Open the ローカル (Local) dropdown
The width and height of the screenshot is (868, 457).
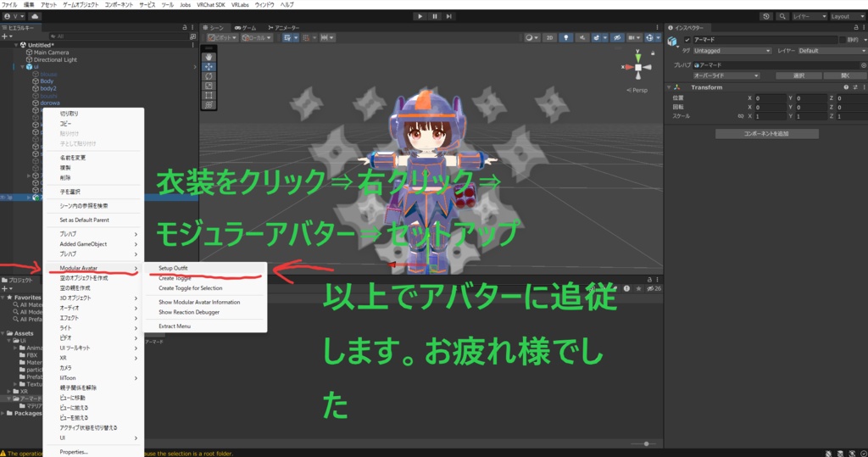256,37
